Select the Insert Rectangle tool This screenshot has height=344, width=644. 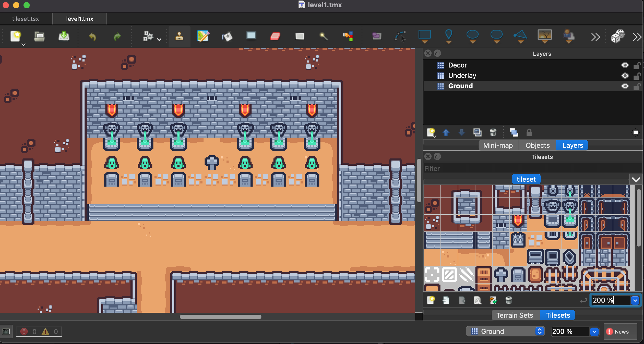coord(425,36)
